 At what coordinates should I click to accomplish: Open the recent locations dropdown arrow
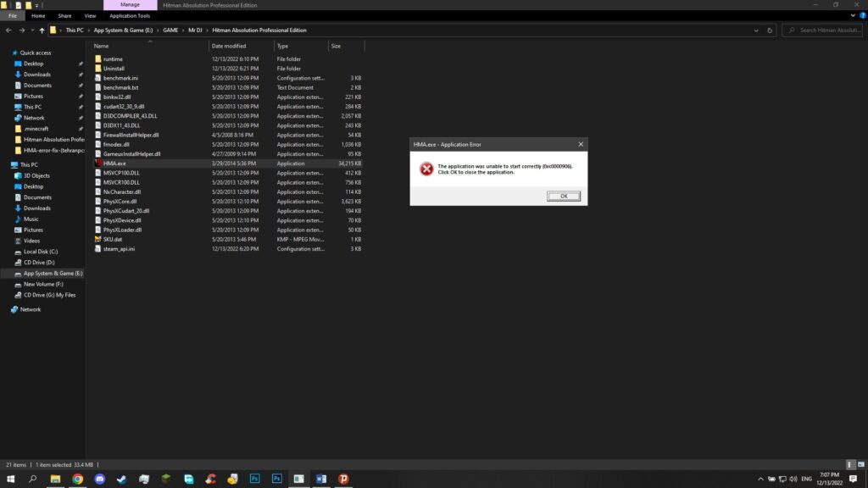point(31,30)
